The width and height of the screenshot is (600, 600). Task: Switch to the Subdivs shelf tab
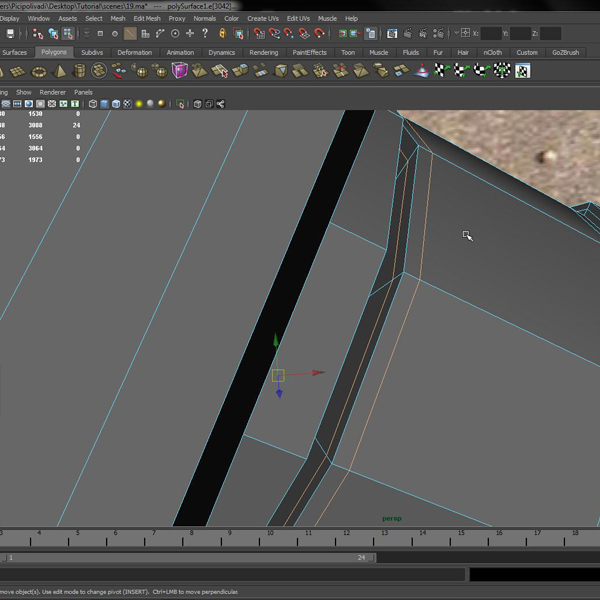(92, 52)
